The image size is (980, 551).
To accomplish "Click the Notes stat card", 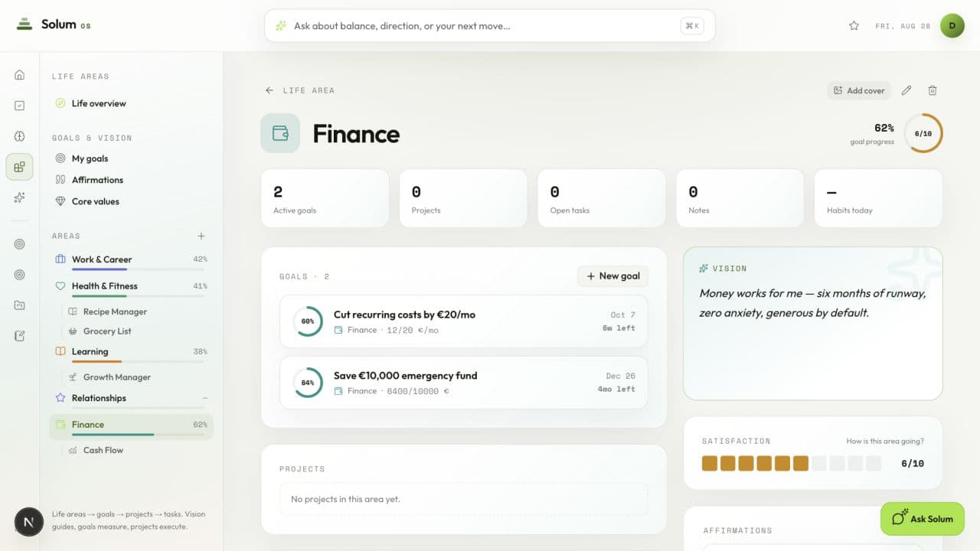I will [x=740, y=198].
